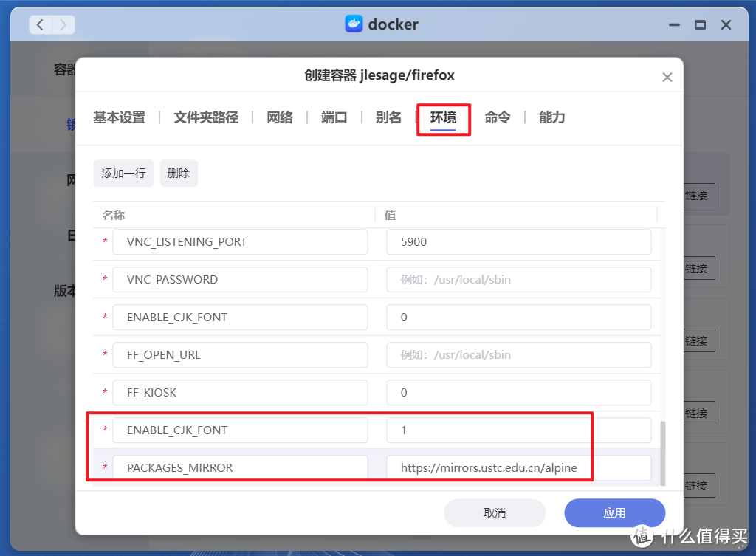Click the VNC_PASSWORD name field
This screenshot has width=756, height=556.
(x=240, y=280)
